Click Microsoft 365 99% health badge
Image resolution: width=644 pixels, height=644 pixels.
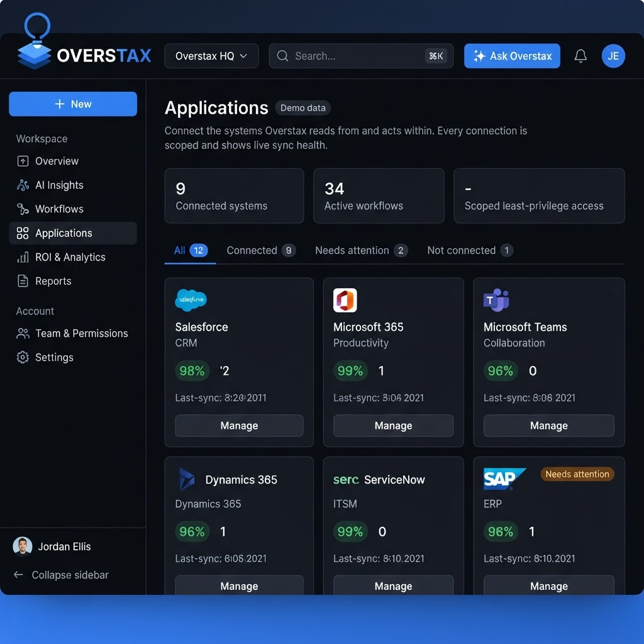click(x=350, y=371)
